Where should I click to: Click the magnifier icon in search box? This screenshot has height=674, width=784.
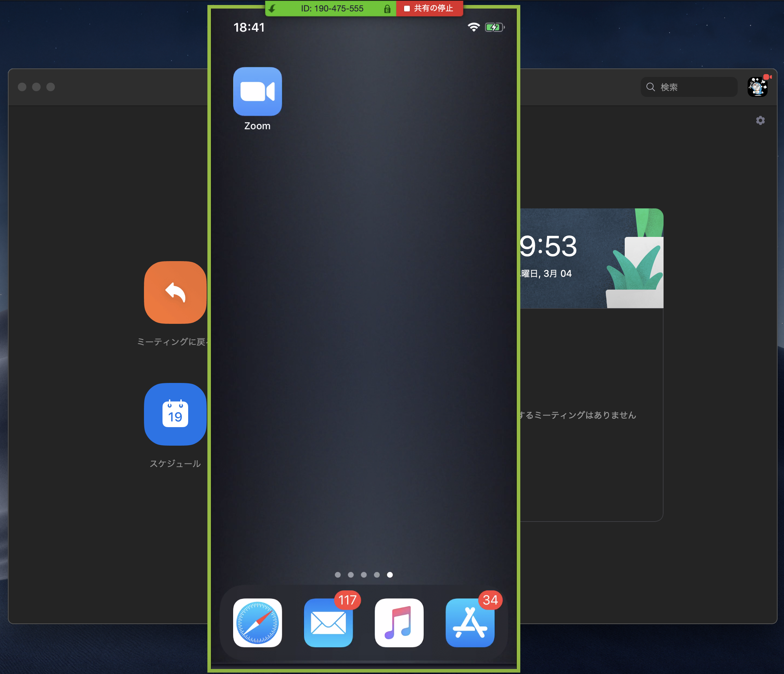(650, 87)
